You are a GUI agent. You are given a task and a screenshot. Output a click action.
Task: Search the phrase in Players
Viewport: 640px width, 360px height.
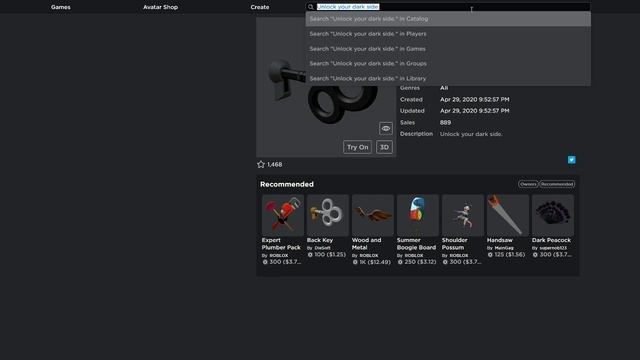448,34
